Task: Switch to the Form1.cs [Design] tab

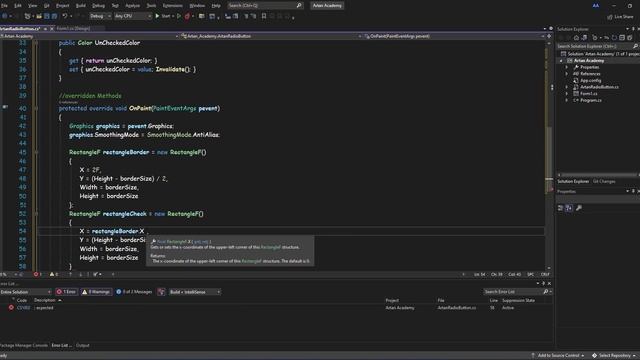Action: coord(73,29)
